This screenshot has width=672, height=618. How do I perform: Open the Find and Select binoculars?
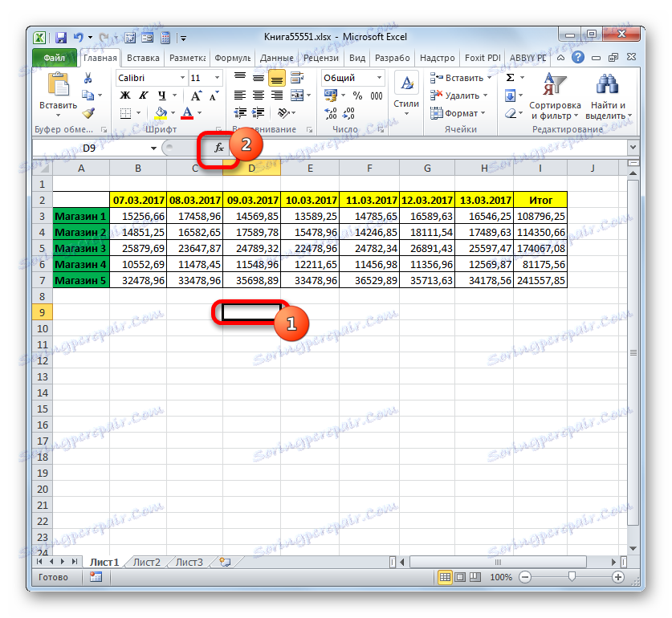coord(607,84)
